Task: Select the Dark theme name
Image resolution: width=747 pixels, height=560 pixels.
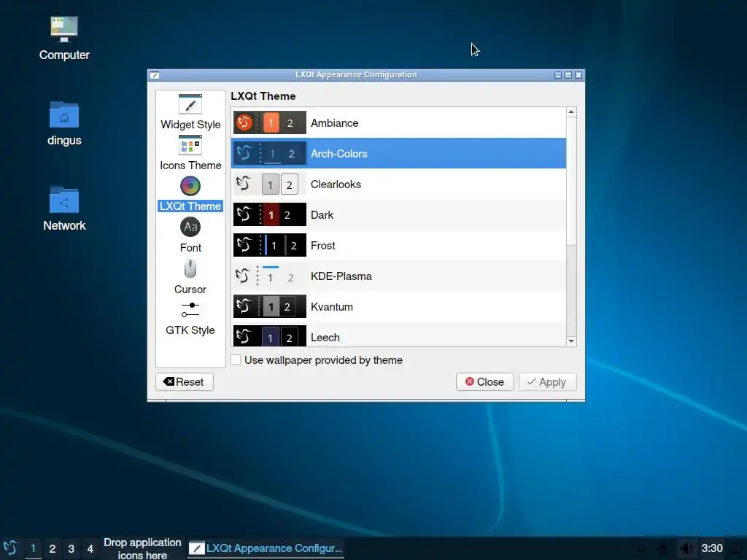Action: (x=322, y=215)
